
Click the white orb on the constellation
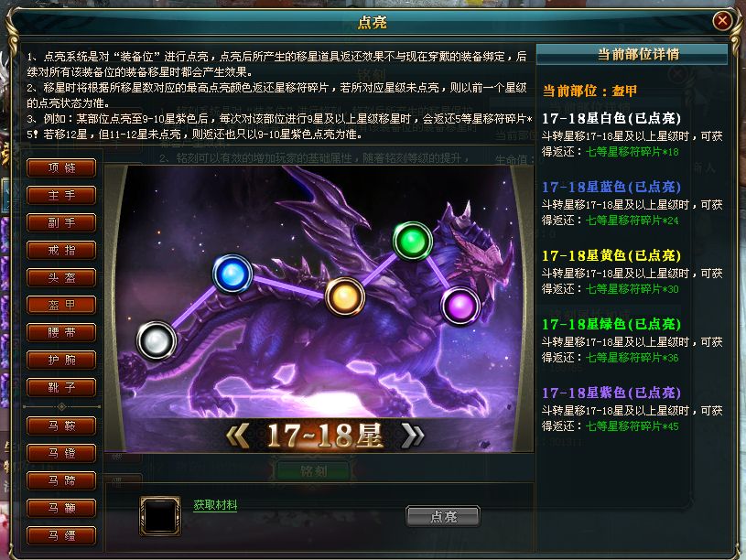[157, 340]
